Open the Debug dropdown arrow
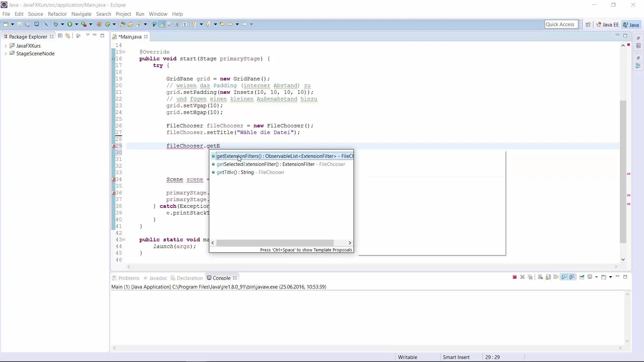This screenshot has height=362, width=644. click(62, 24)
